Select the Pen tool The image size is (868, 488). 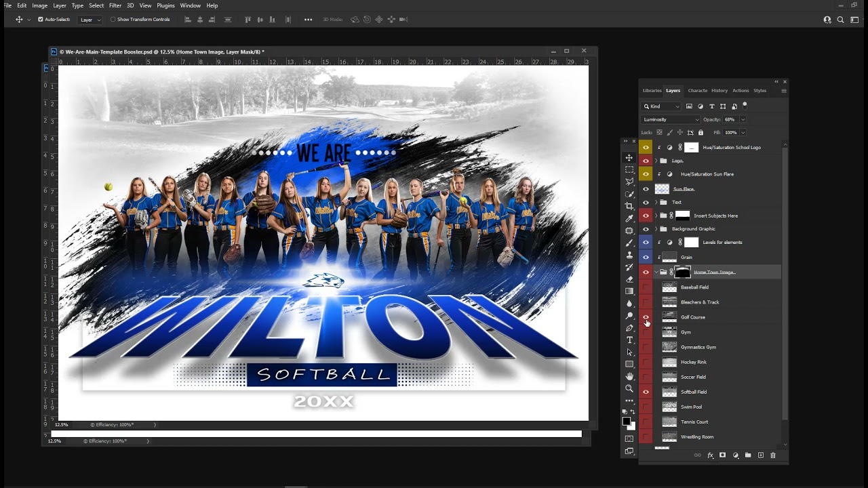(x=629, y=328)
